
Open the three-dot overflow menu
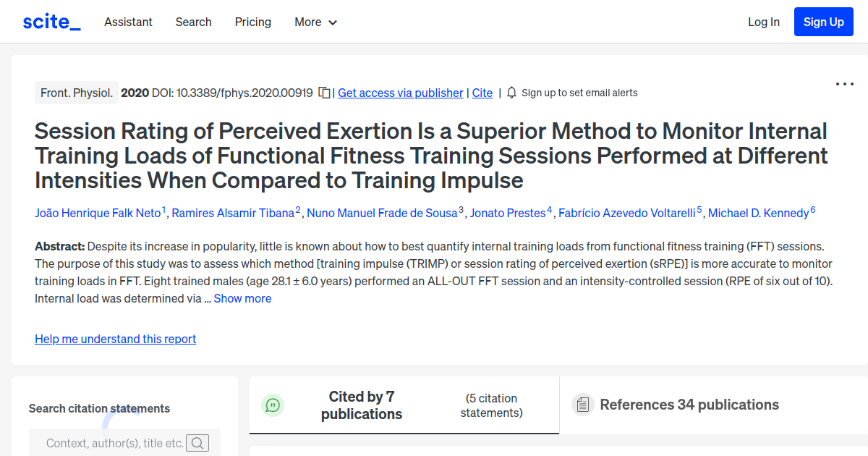tap(844, 84)
